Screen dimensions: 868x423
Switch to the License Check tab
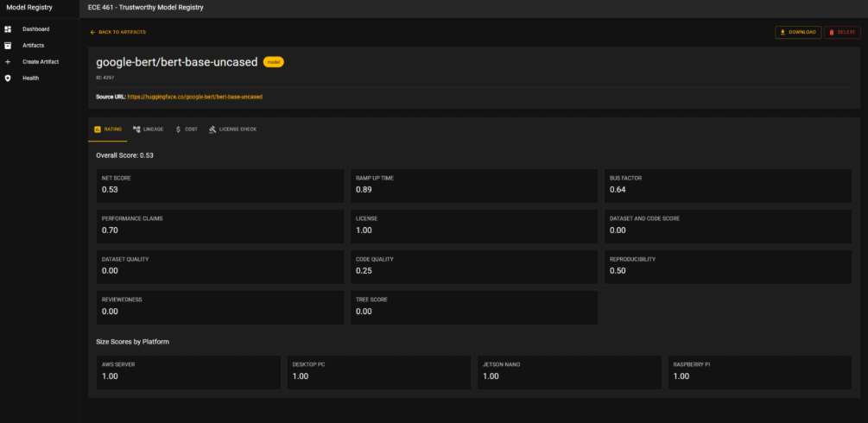point(232,129)
